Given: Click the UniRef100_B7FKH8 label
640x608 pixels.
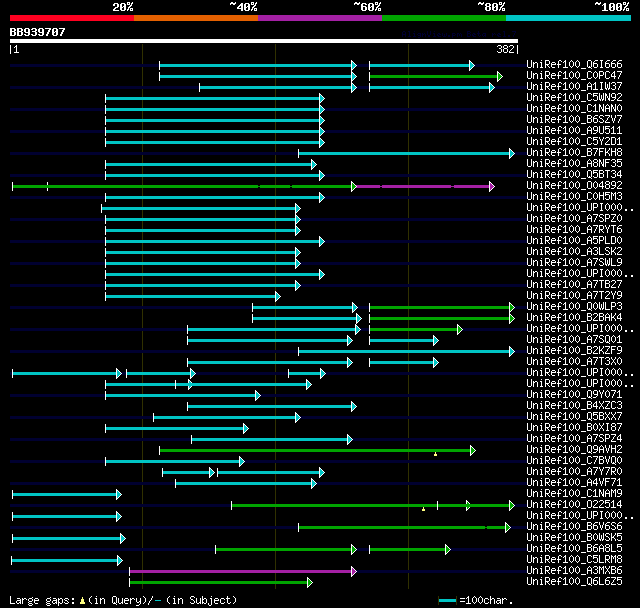Looking at the screenshot, I should tap(574, 153).
